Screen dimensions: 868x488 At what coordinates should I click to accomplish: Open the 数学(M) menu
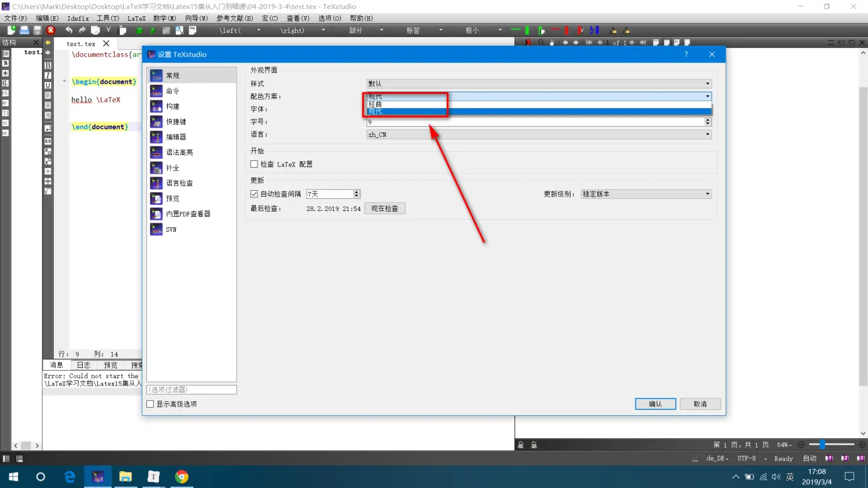tap(165, 18)
